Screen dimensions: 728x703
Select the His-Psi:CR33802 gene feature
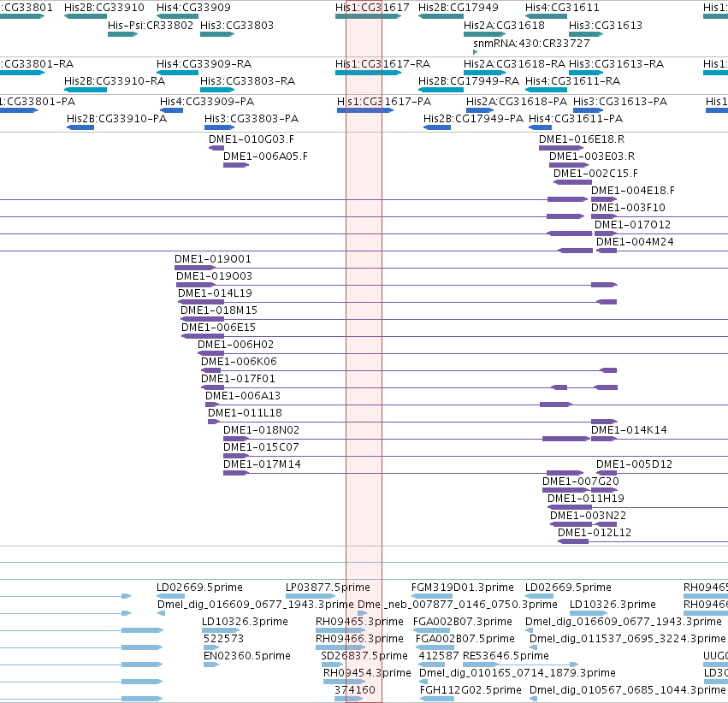tap(122, 34)
